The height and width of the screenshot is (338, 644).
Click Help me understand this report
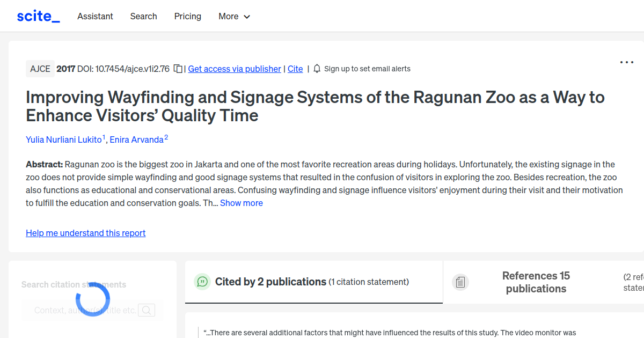pyautogui.click(x=85, y=233)
